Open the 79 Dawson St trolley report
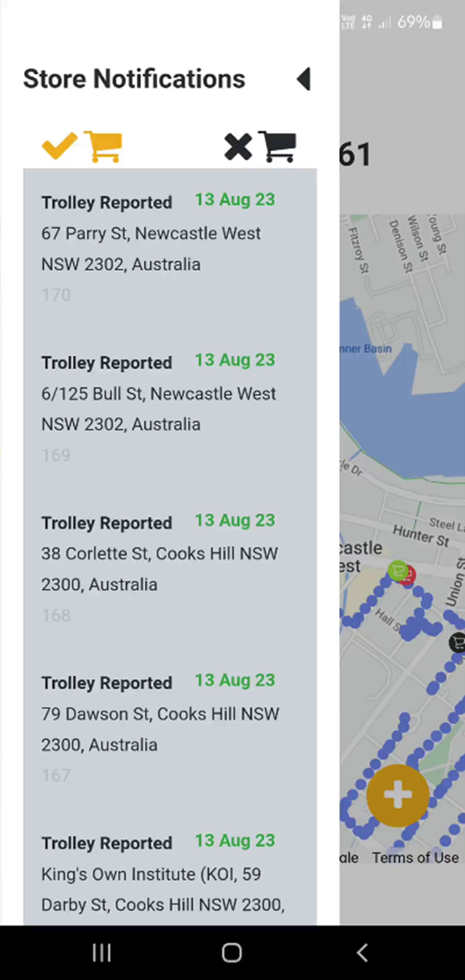Screen dimensions: 465x980 [x=170, y=729]
